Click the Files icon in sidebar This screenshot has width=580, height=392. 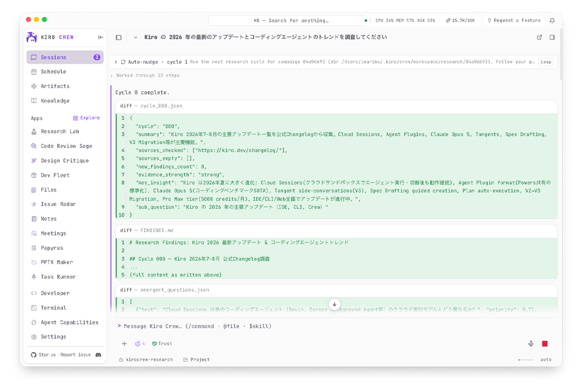click(x=34, y=190)
